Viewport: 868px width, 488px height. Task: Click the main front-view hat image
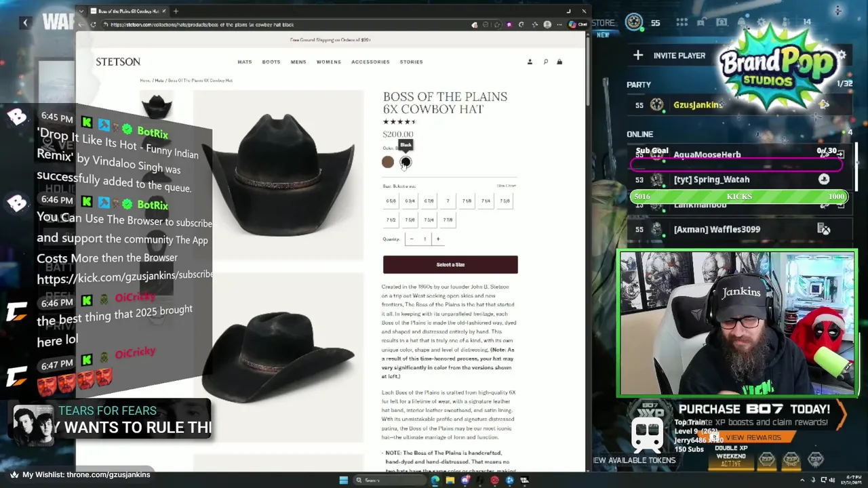click(279, 175)
